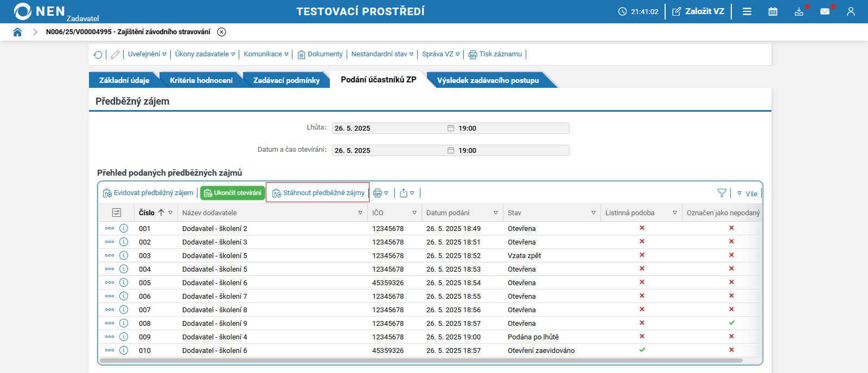Open IČO column filter arrow
This screenshot has height=373, width=868.
(414, 213)
